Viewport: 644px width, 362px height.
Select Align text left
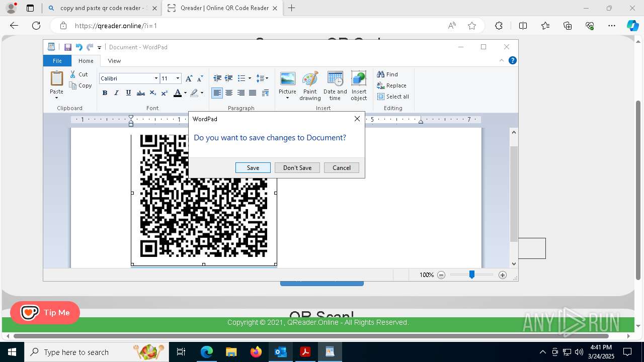tap(217, 93)
